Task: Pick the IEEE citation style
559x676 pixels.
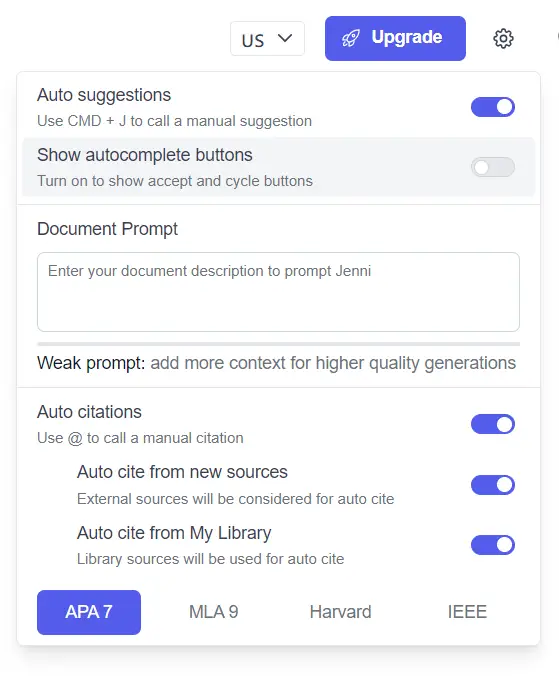Action: pyautogui.click(x=467, y=612)
